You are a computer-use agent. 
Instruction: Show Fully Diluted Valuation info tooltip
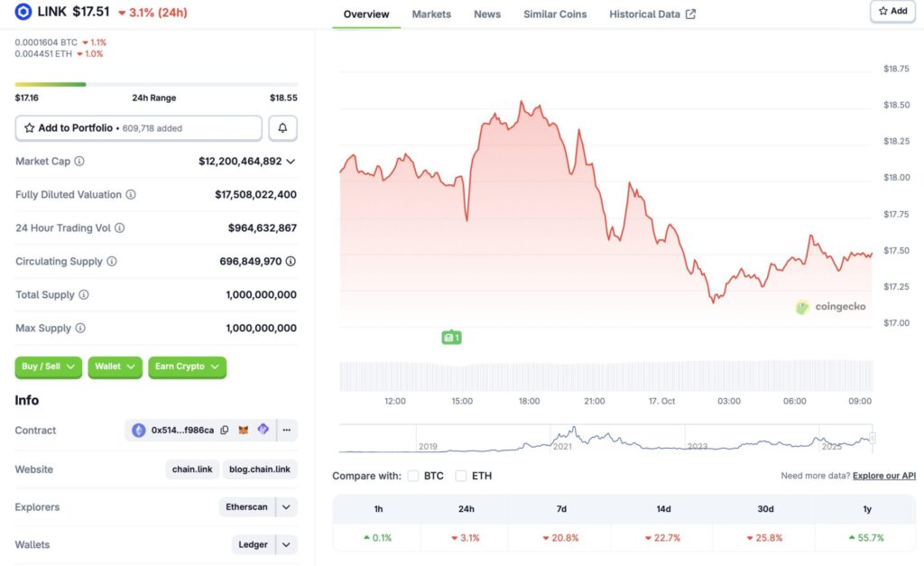pyautogui.click(x=131, y=195)
